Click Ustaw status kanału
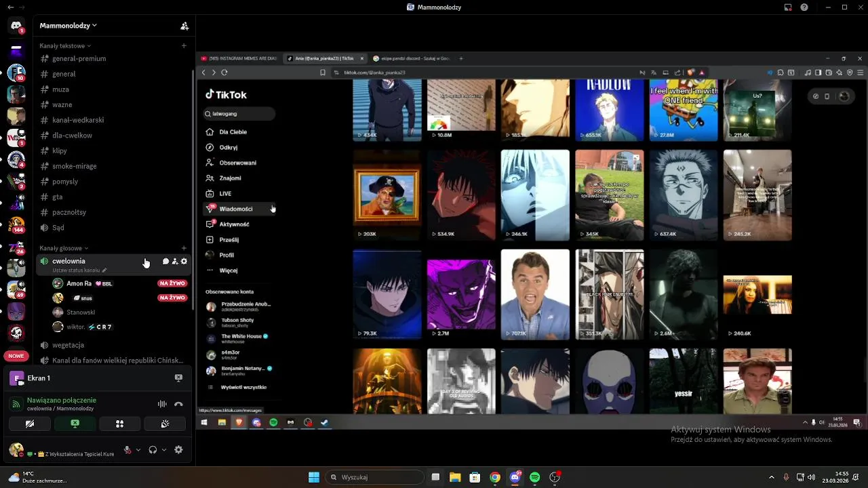Image resolution: width=868 pixels, height=488 pixels. click(79, 270)
